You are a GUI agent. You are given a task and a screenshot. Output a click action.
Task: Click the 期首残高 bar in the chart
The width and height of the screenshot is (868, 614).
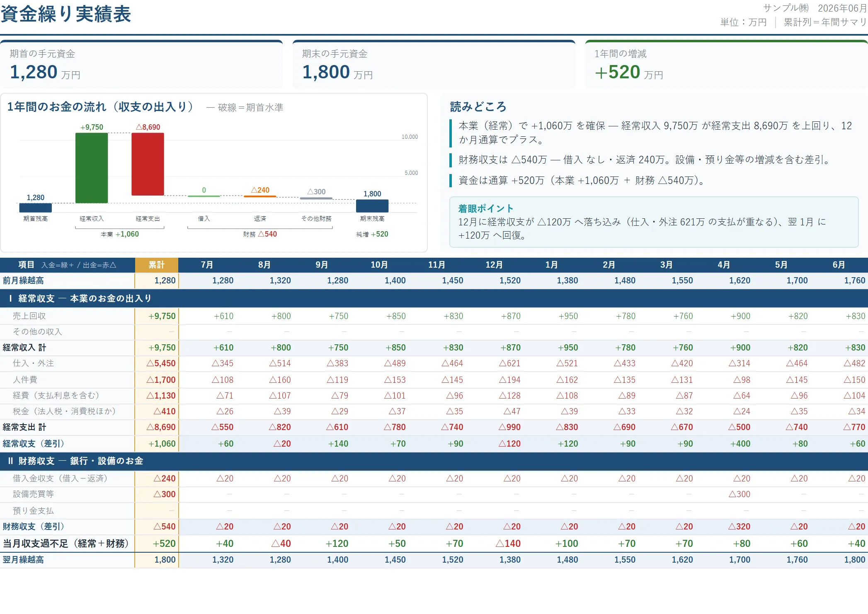pyautogui.click(x=36, y=208)
